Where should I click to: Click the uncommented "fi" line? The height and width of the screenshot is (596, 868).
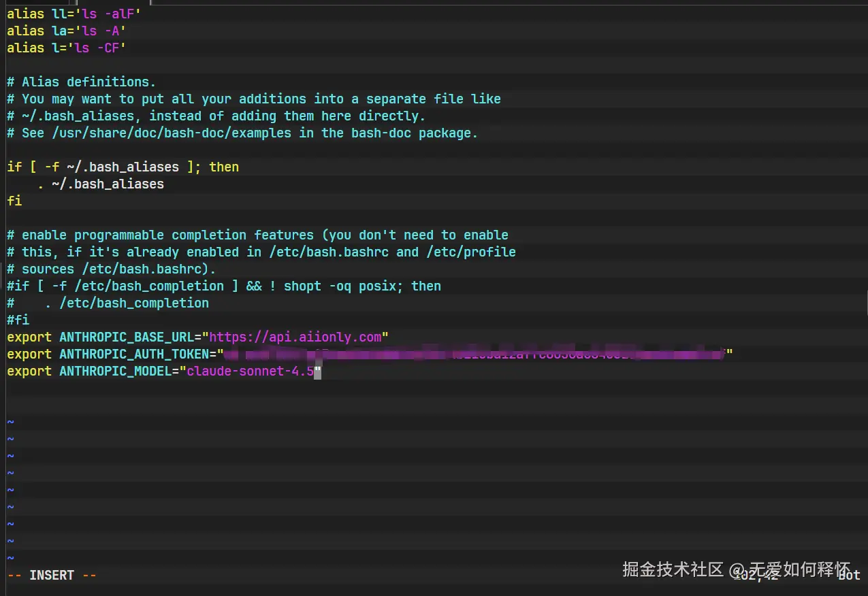pyautogui.click(x=14, y=201)
